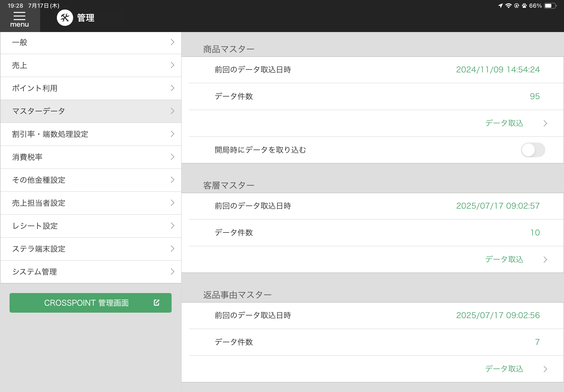Viewport: 564px width, 392px height.
Task: Click the external link icon on CROSSPOINT button
Action: (156, 303)
